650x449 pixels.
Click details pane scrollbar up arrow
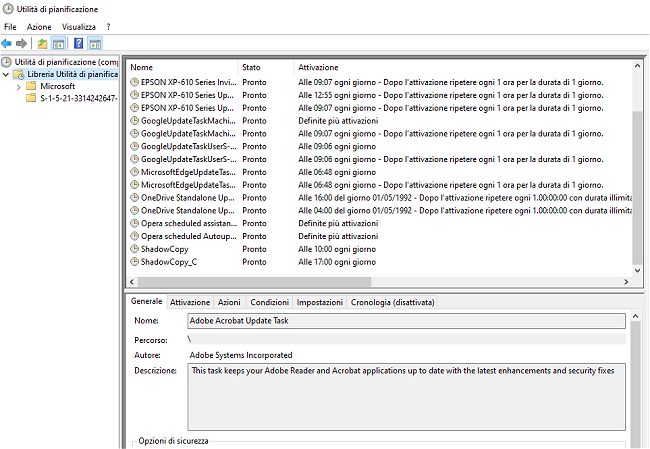click(x=636, y=317)
